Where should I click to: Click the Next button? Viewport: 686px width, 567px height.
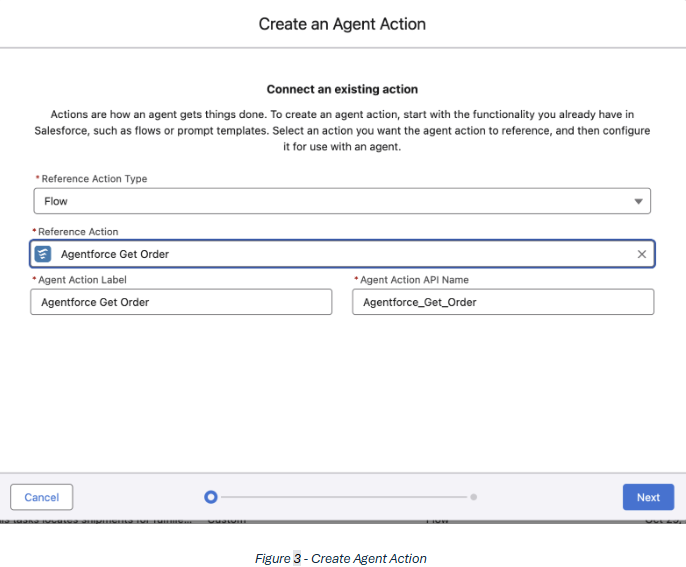pos(648,497)
